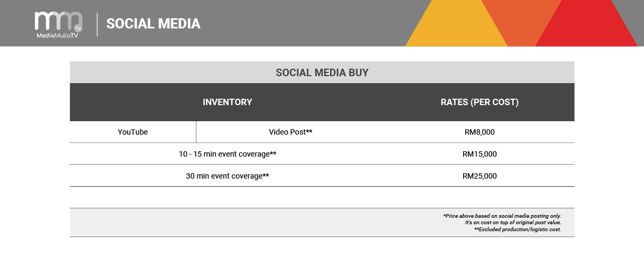This screenshot has height=258, width=644.
Task: Click the footnote about social media posting only
Action: coord(502,216)
